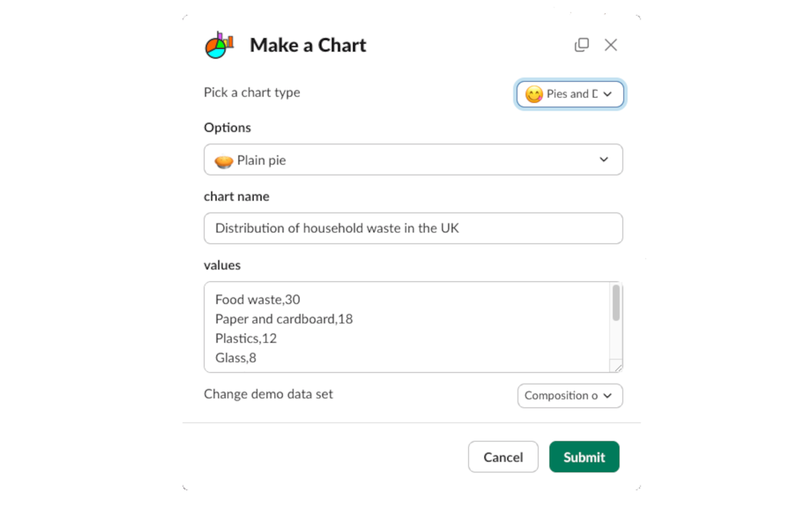Click the pie emoji beside Plain pie
The image size is (812, 508).
[224, 161]
